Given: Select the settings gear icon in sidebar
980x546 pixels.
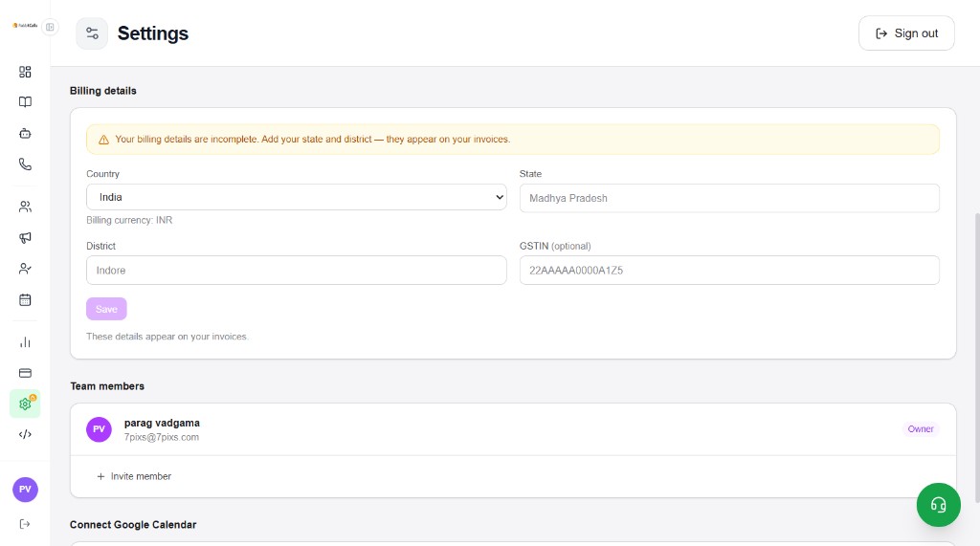Looking at the screenshot, I should point(25,404).
